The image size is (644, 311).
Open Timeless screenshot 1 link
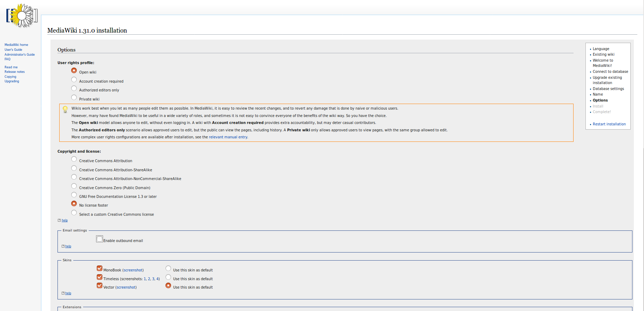tap(145, 279)
